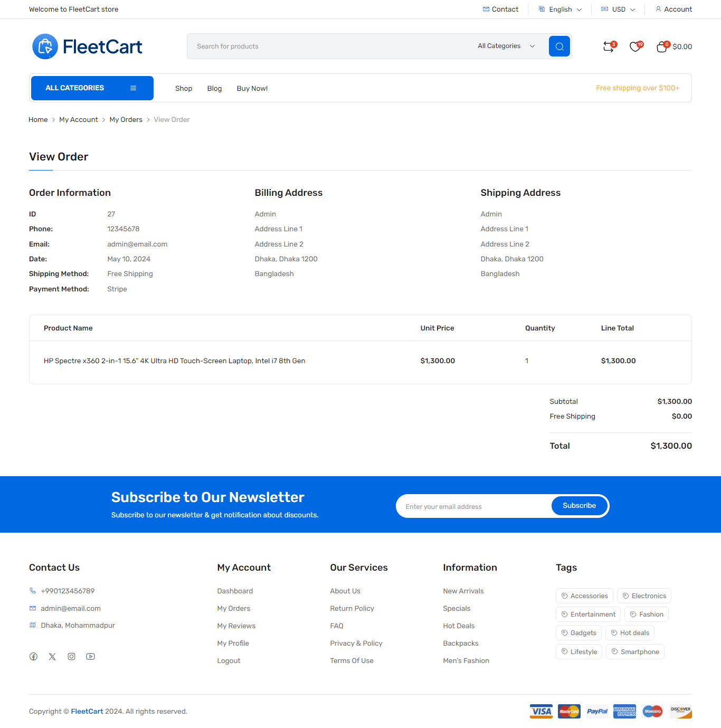Viewport: 721px width, 728px height.
Task: Visit the FleetCart copyright link
Action: coord(87,712)
